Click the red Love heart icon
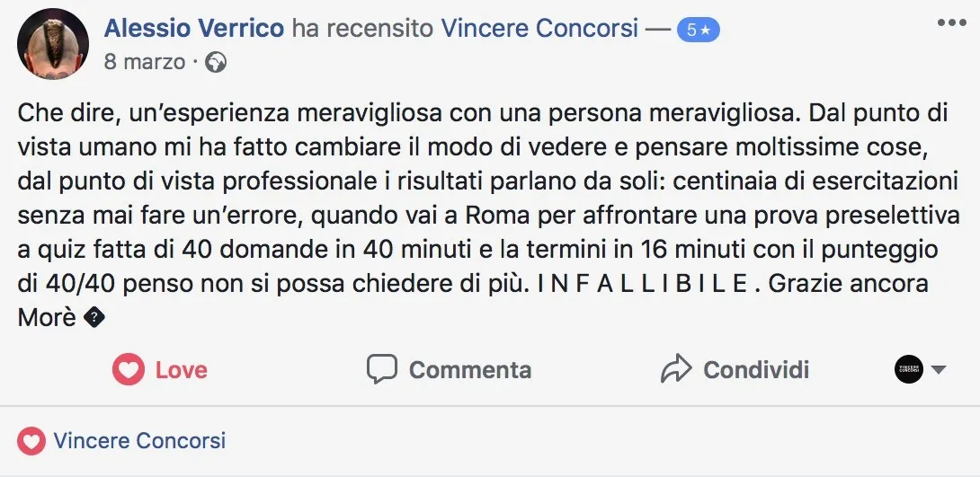Image resolution: width=980 pixels, height=477 pixels. click(129, 370)
